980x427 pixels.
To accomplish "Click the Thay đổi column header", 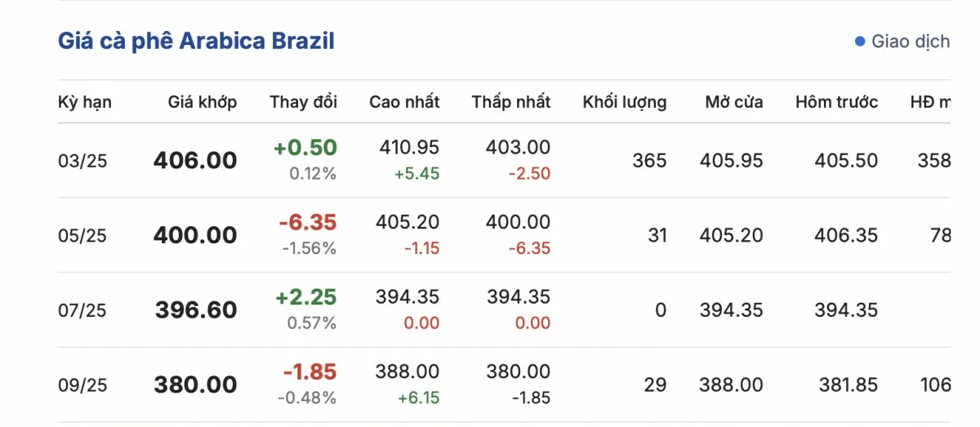I will coord(303,102).
